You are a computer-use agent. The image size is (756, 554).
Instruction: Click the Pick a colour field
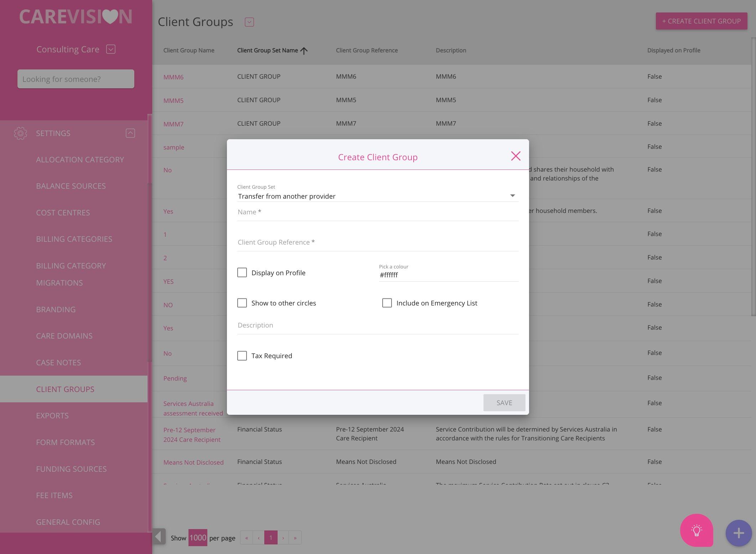[448, 275]
